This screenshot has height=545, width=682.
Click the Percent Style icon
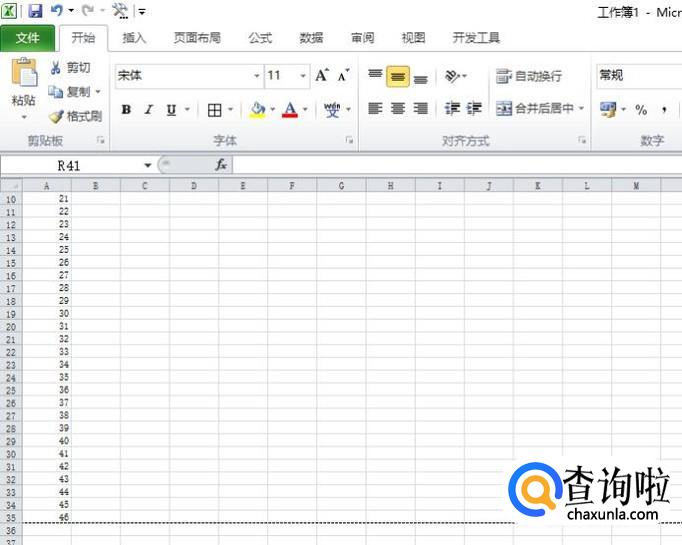[x=641, y=110]
